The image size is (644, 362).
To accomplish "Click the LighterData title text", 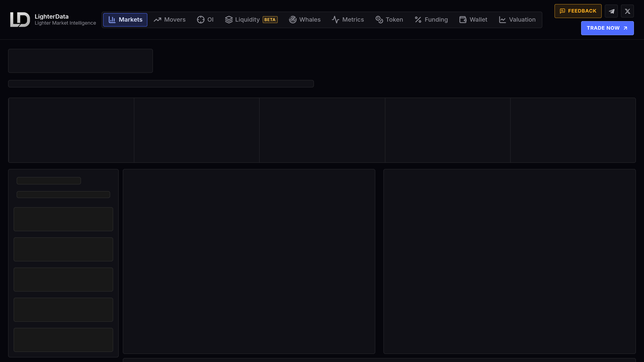I will (52, 17).
